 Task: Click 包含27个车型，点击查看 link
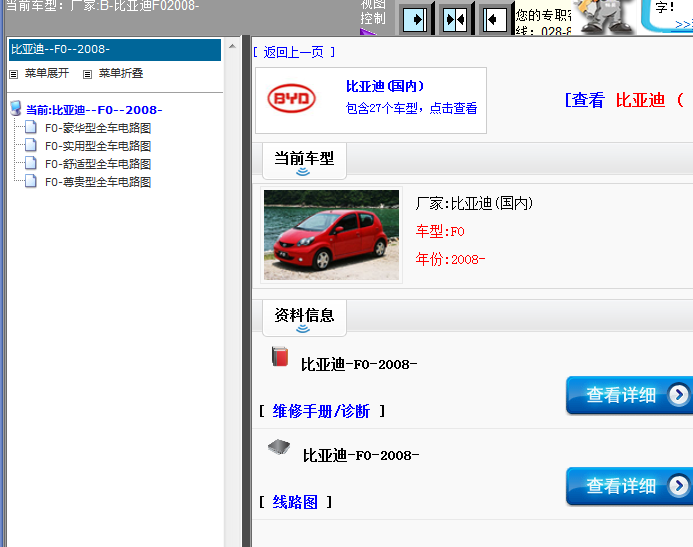coord(411,108)
